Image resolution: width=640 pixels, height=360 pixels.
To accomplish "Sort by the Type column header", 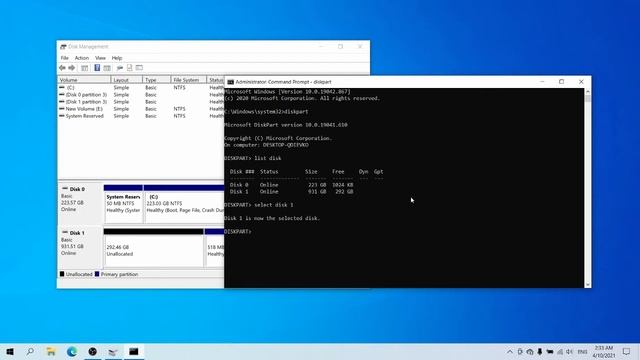I will pyautogui.click(x=157, y=80).
